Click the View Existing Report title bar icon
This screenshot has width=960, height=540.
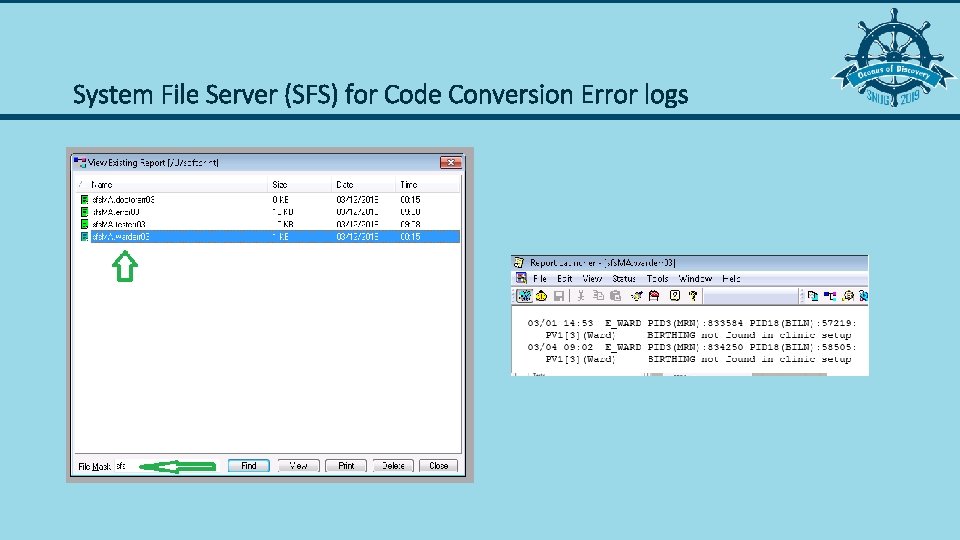click(x=80, y=162)
